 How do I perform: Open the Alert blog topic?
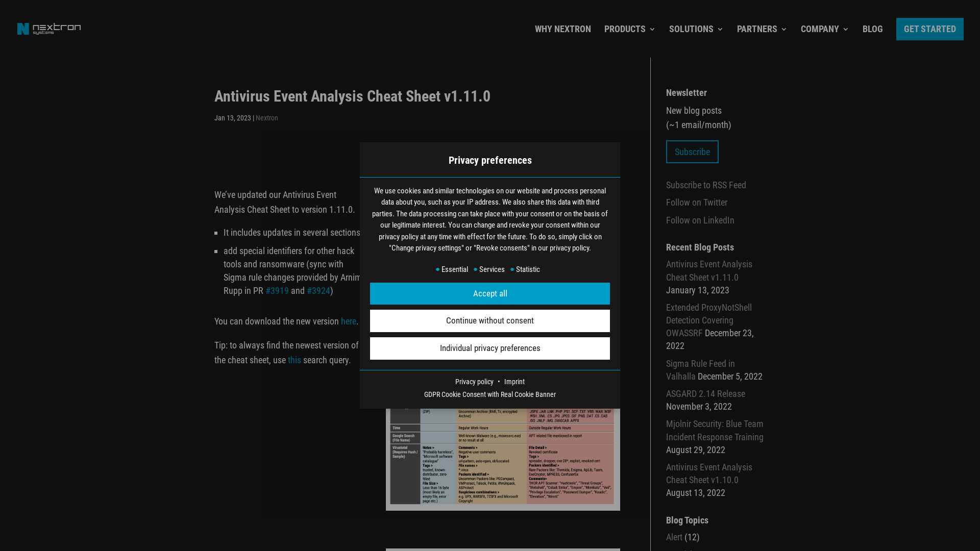(x=674, y=537)
